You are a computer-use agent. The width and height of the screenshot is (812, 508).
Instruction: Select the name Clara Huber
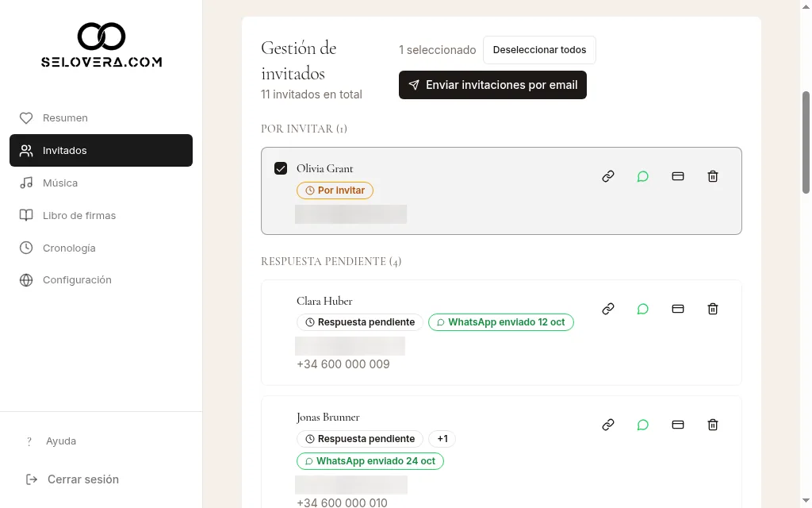[324, 301]
